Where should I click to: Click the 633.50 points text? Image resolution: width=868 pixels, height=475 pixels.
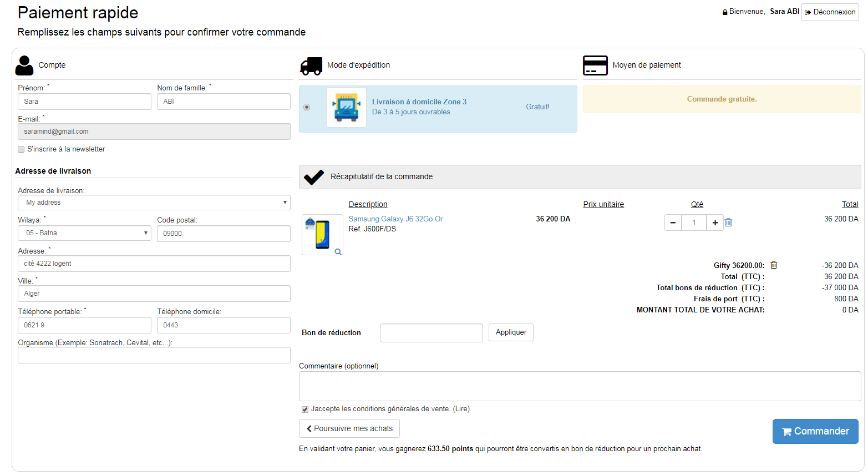pos(450,449)
